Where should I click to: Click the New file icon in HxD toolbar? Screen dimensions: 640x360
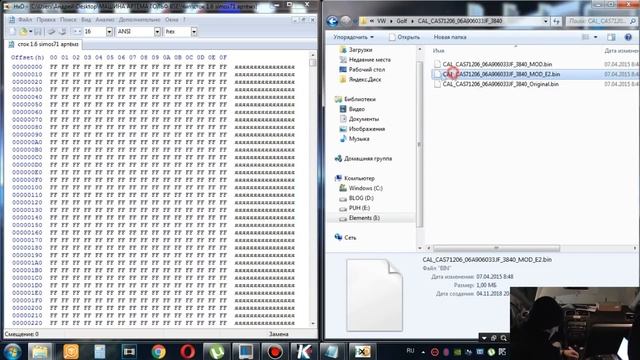click(13, 31)
